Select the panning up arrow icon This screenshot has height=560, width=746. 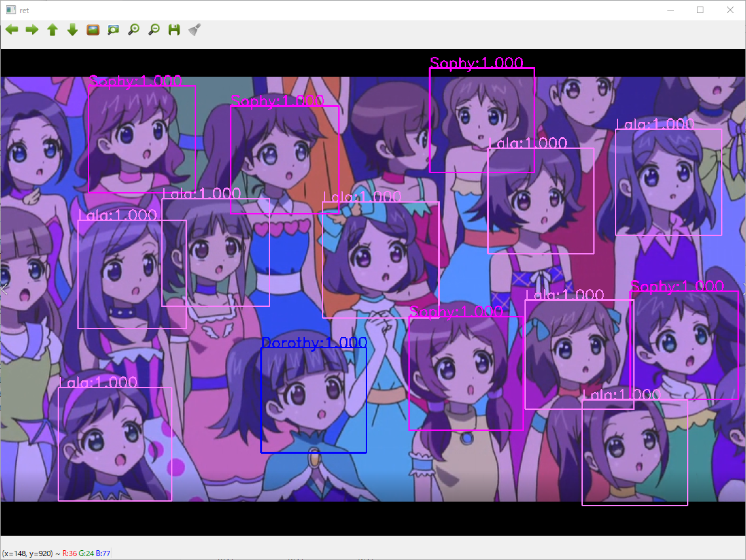tap(52, 30)
